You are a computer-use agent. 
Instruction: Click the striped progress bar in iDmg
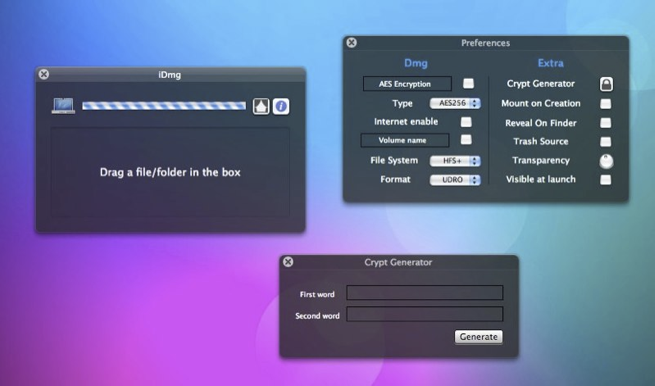point(164,106)
